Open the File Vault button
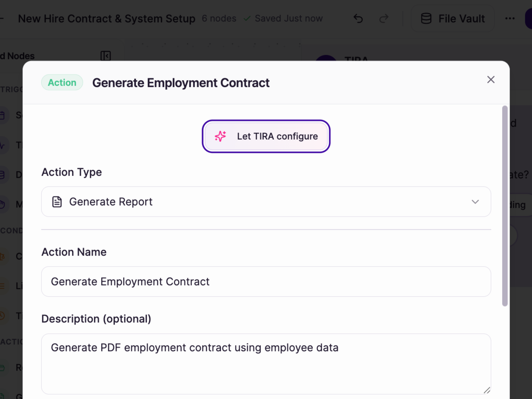 point(452,19)
